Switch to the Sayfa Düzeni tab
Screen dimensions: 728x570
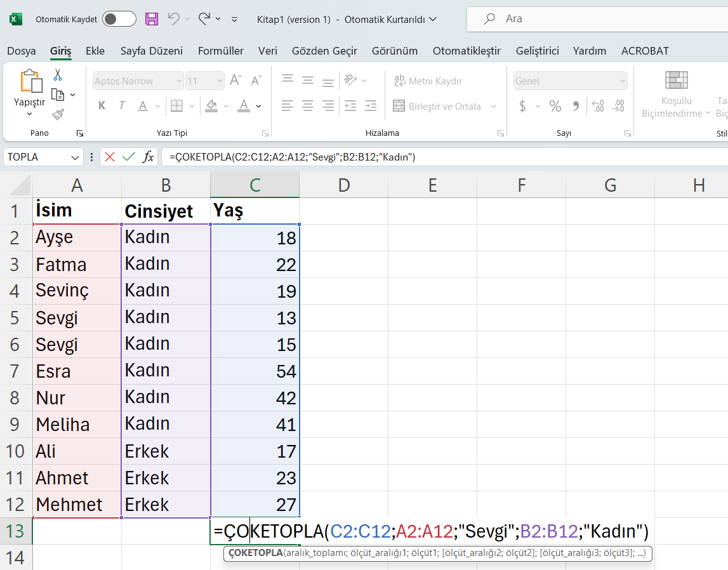pyautogui.click(x=151, y=51)
